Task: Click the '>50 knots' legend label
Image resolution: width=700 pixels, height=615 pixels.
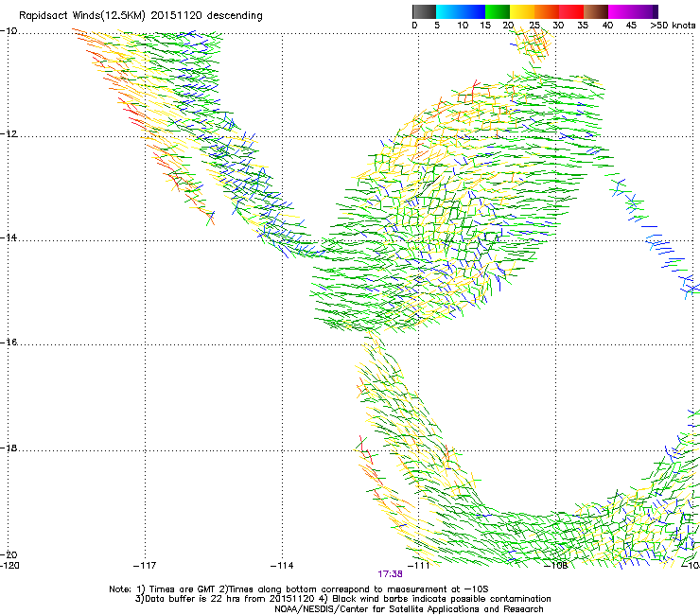Action: (x=673, y=25)
